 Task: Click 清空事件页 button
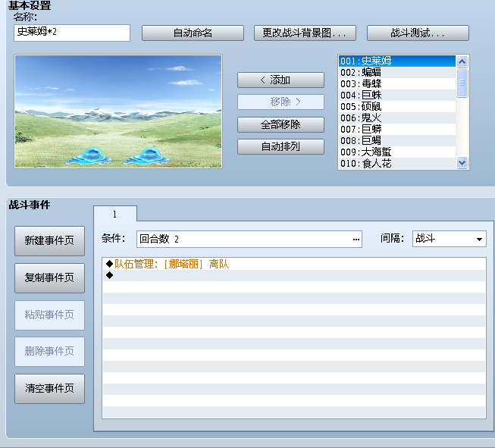point(49,388)
